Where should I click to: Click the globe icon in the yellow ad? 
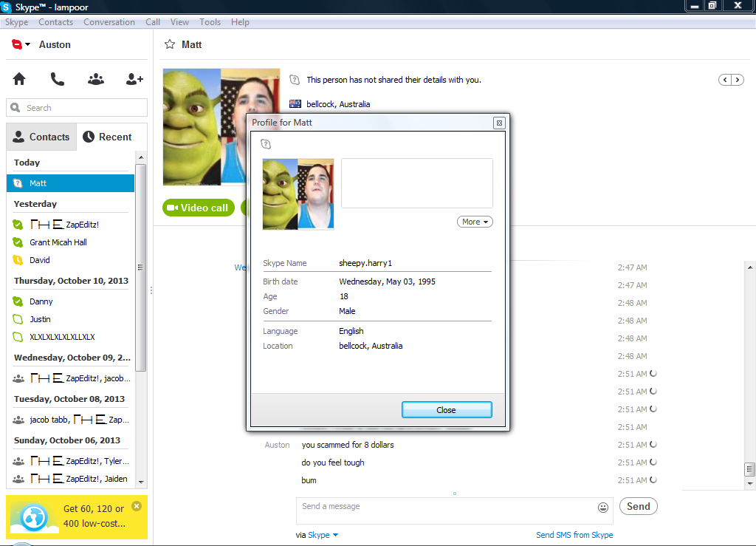33,517
